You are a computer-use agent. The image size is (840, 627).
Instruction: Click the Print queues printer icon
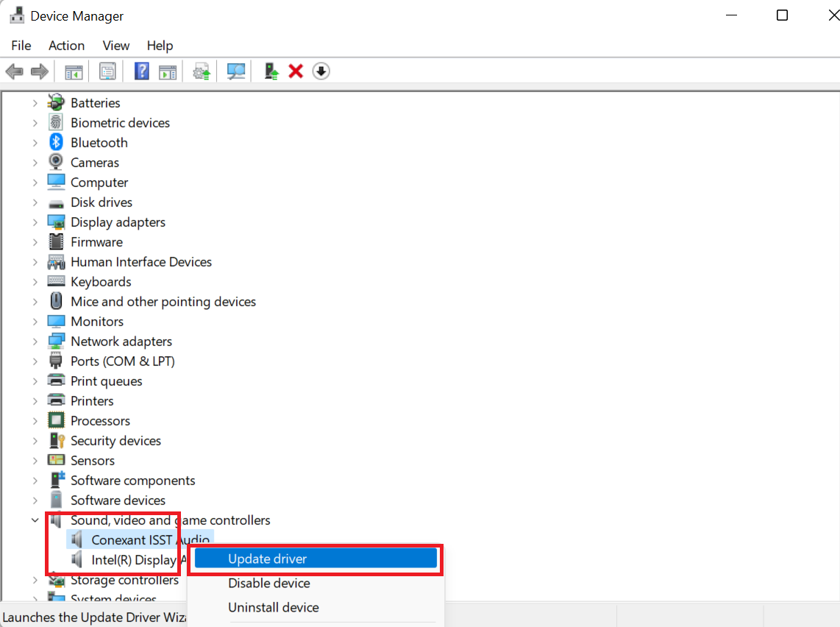point(56,380)
